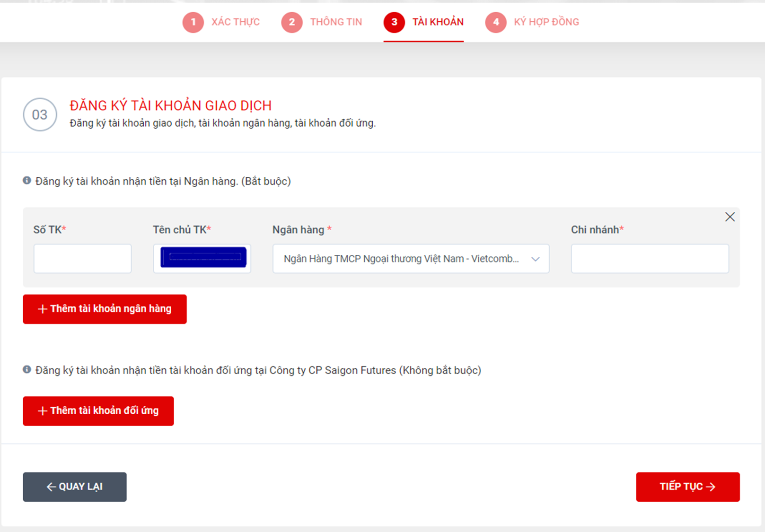The image size is (765, 532).
Task: Open KÝ HỢP ĐỒNG step tab
Action: click(x=546, y=22)
